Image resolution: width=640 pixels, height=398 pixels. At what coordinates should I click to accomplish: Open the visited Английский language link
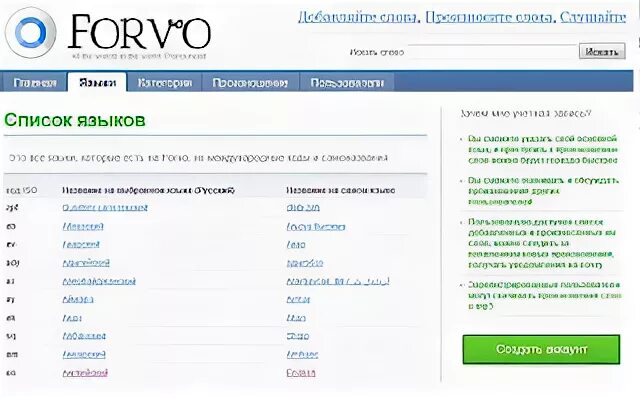pyautogui.click(x=85, y=373)
